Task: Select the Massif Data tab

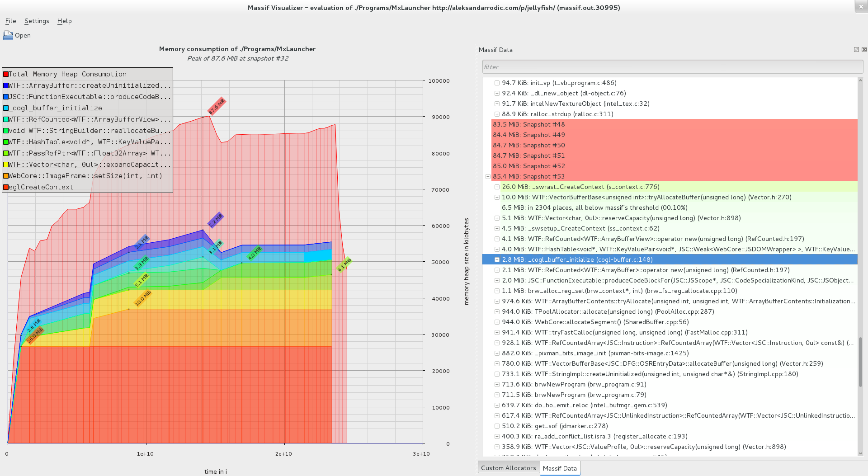Action: [560, 468]
